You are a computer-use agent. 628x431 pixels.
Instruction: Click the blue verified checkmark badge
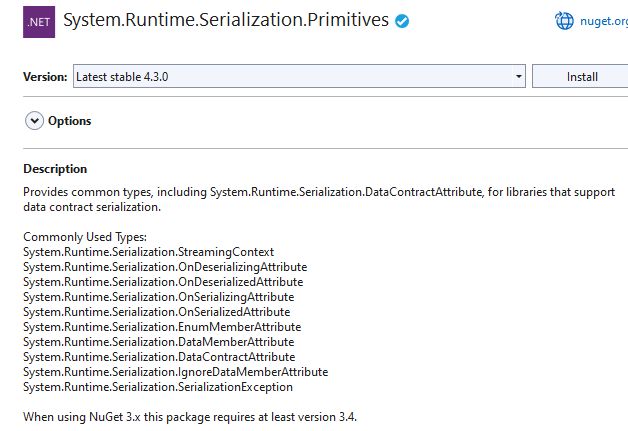[402, 21]
